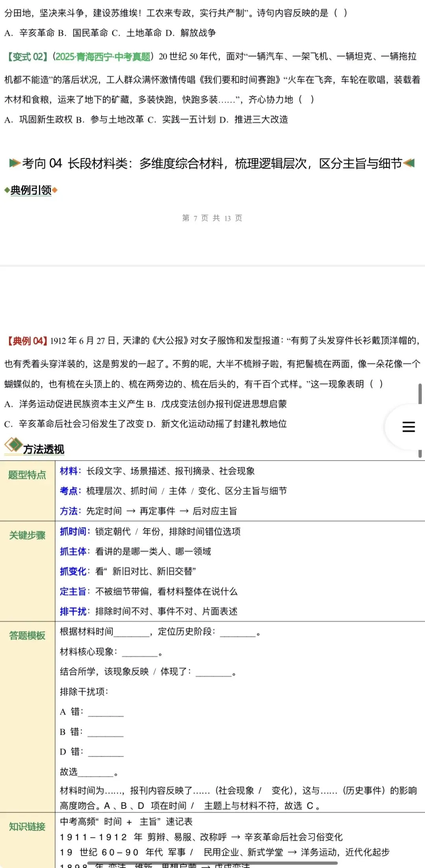Select answer option A. 巩固新生政权
The width and height of the screenshot is (425, 868).
pyautogui.click(x=39, y=120)
